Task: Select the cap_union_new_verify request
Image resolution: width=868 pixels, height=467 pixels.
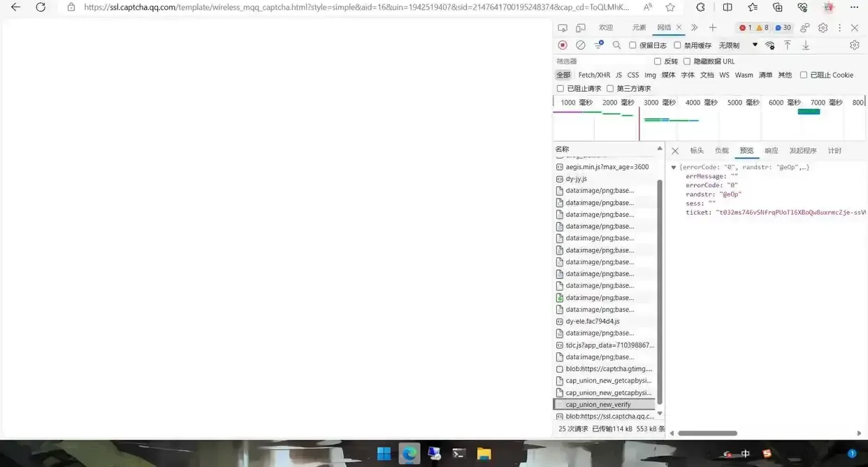Action: [x=598, y=405]
